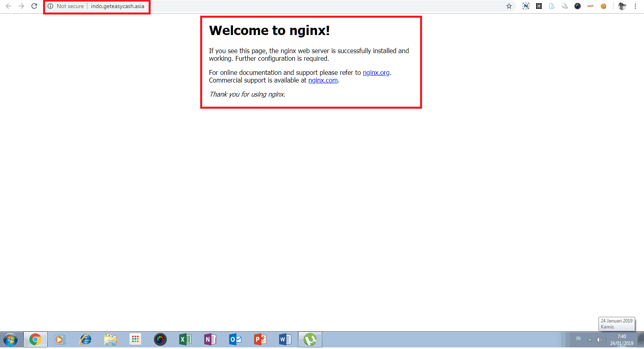
Task: Open the Chrome three-dot menu
Action: point(635,6)
